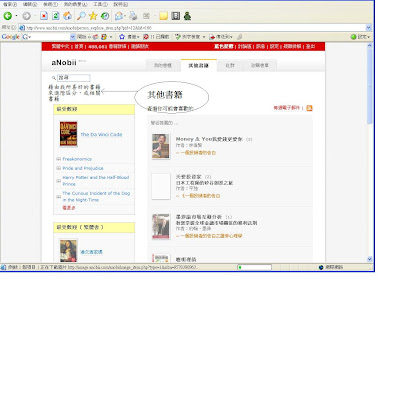This screenshot has width=400, height=398.
Task: Open the Google toolbar spell check dropdown
Action: (x=204, y=37)
